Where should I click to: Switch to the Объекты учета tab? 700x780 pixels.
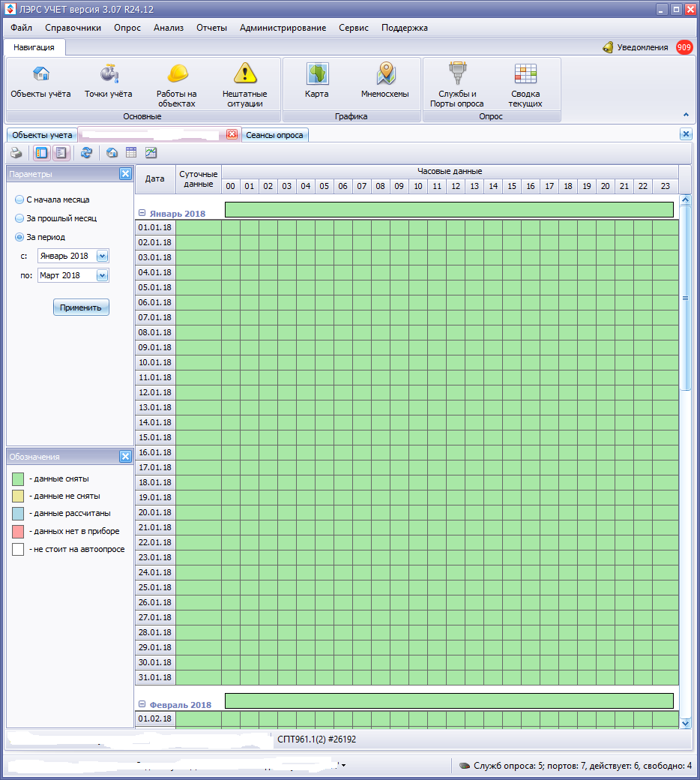click(42, 135)
